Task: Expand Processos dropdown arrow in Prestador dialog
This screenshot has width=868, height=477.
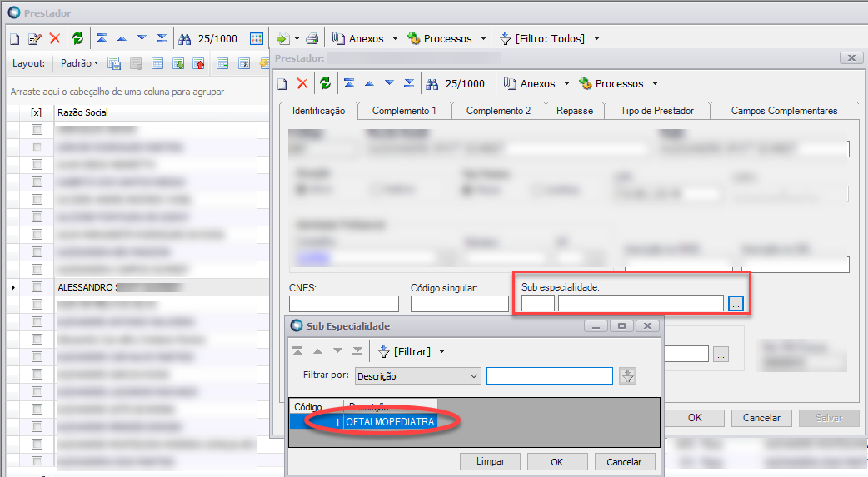Action: (x=655, y=83)
